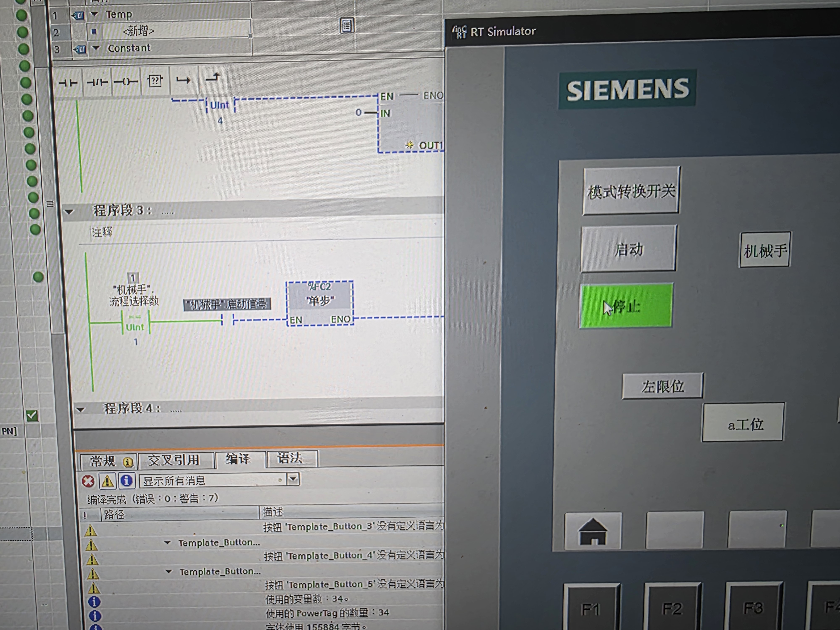The width and height of the screenshot is (840, 630).
Task: Collapse 程序段 3 network
Action: (x=69, y=211)
